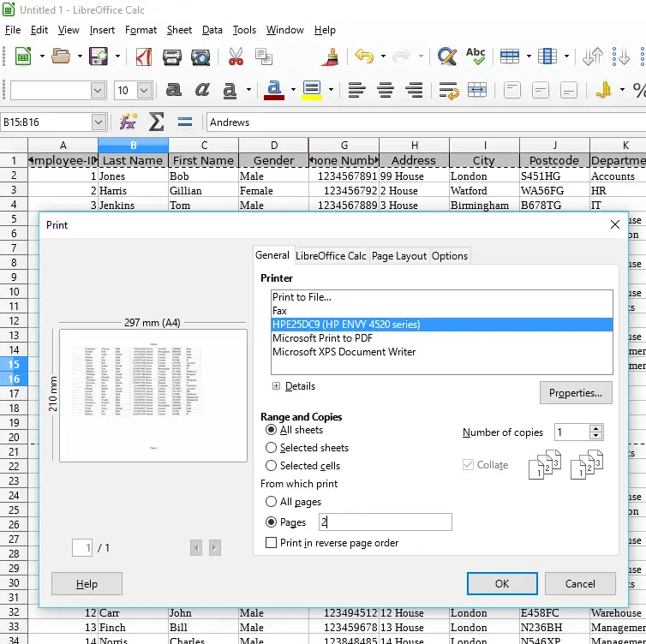Open Find and Replace icon
Screen dimensions: 646x644
coord(447,57)
